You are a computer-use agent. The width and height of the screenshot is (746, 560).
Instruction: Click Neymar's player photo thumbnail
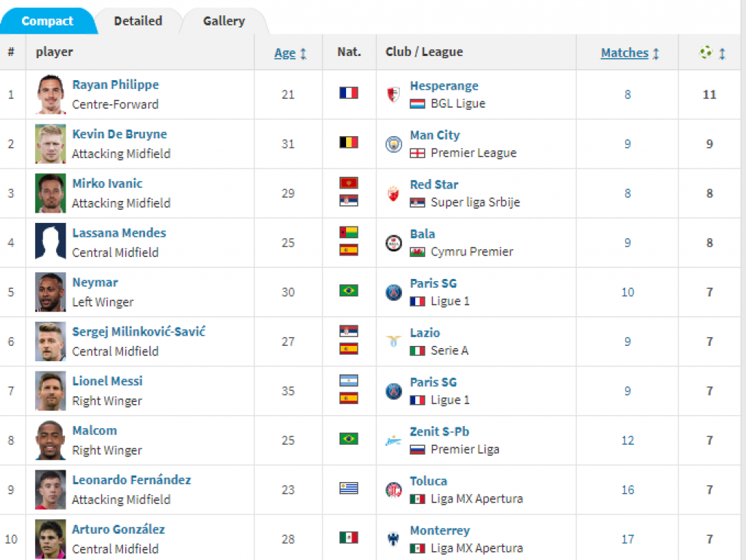[x=50, y=292]
